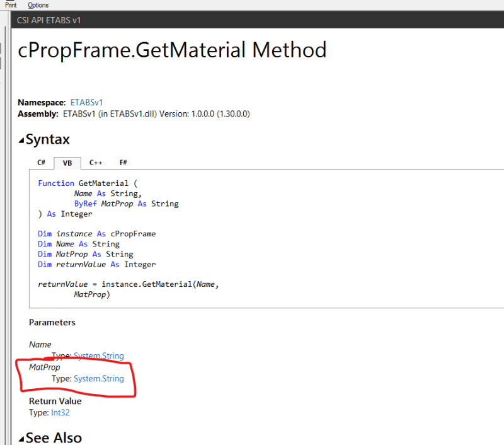Click the Namespace: label
The height and width of the screenshot is (445, 504).
pyautogui.click(x=42, y=102)
